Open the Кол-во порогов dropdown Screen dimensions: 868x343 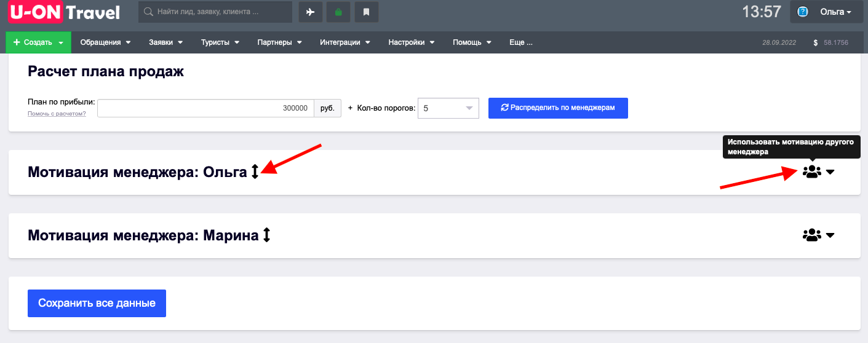coord(448,108)
